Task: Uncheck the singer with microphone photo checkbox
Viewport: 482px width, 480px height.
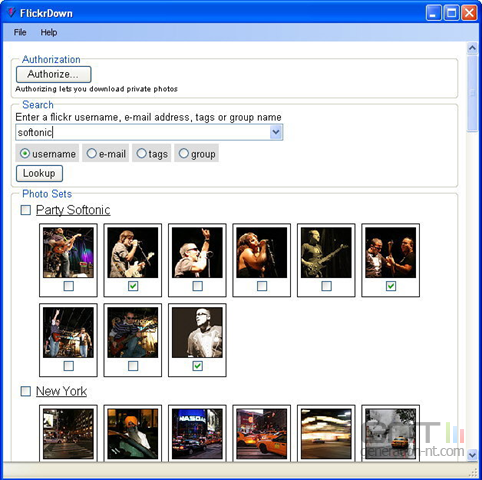Action: (x=133, y=286)
